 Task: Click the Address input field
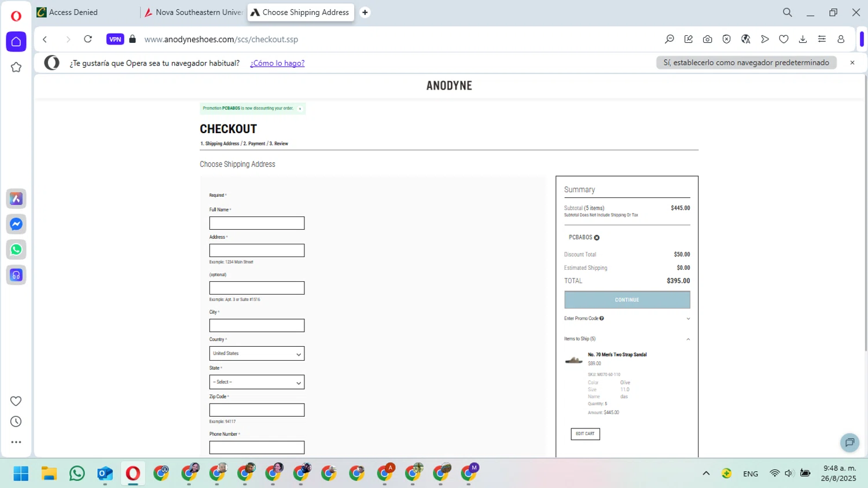257,250
